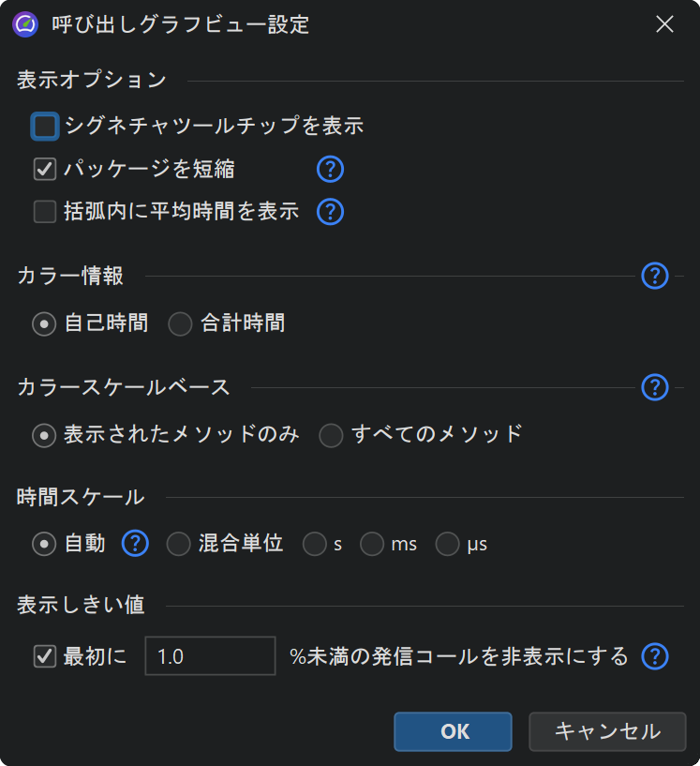
Task: Enable 括弧内に平均時間を表示 checkbox
Action: click(45, 212)
